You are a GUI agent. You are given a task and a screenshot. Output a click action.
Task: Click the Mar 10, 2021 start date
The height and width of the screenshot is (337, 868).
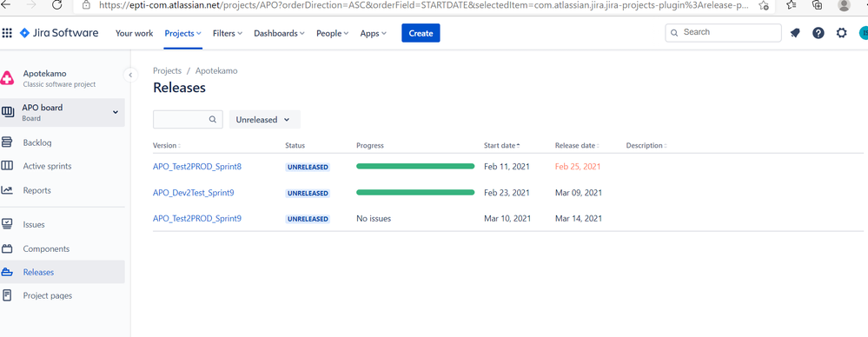click(507, 219)
